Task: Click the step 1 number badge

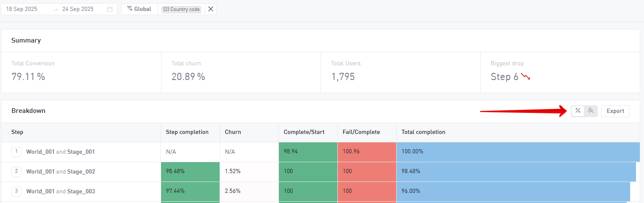Action: (x=16, y=152)
